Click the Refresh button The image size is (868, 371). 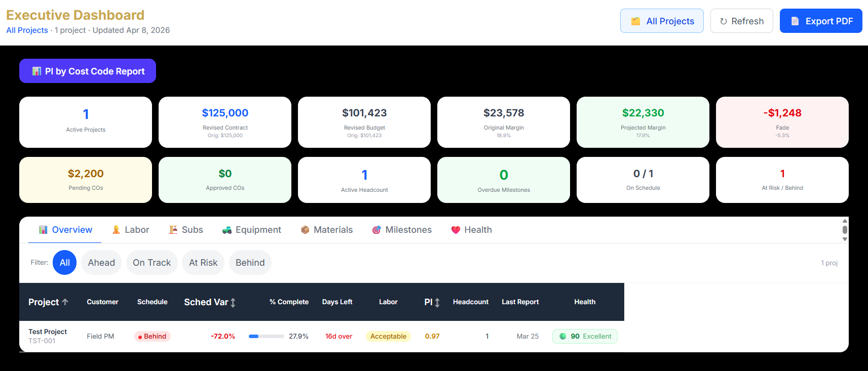[x=742, y=21]
